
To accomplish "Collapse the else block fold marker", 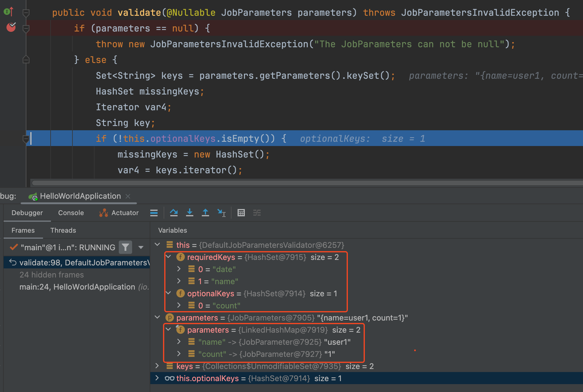I will [x=26, y=60].
